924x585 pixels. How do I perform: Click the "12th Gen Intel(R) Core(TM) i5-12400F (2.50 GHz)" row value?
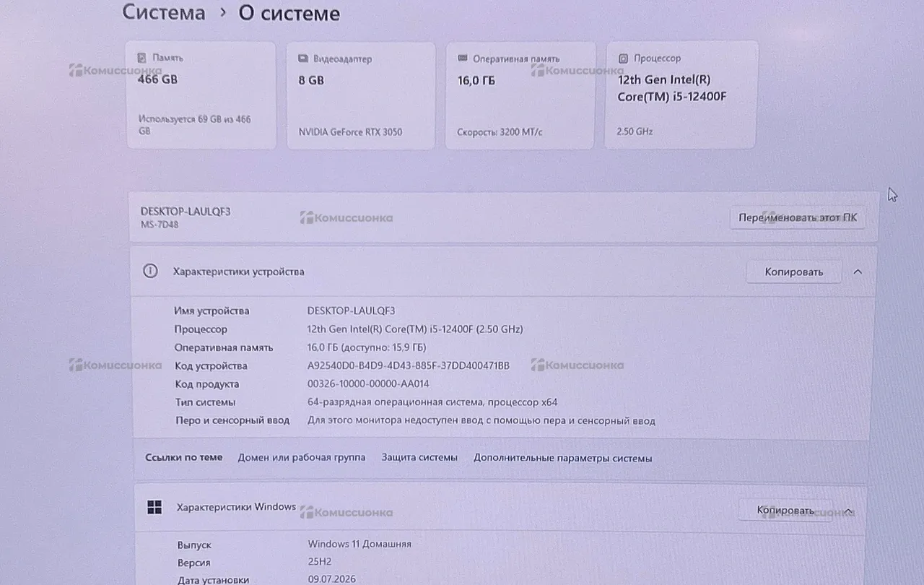(x=415, y=329)
